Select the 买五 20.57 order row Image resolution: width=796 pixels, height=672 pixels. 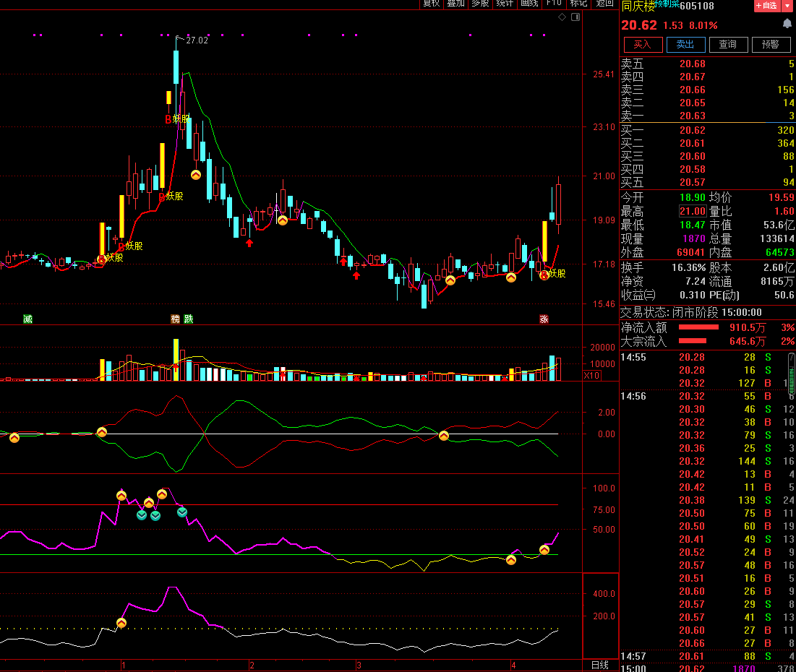pos(708,182)
